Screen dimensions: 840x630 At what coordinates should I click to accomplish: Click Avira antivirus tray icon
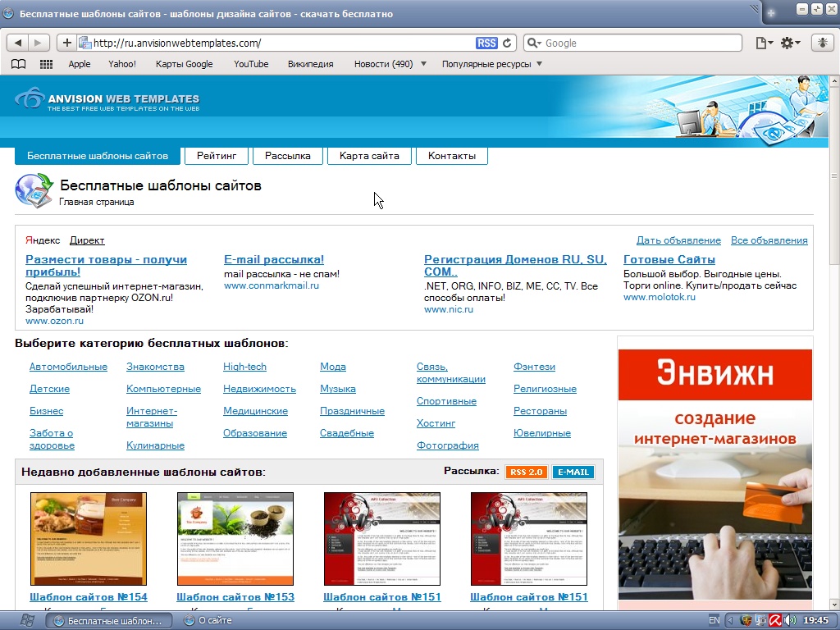pos(775,620)
